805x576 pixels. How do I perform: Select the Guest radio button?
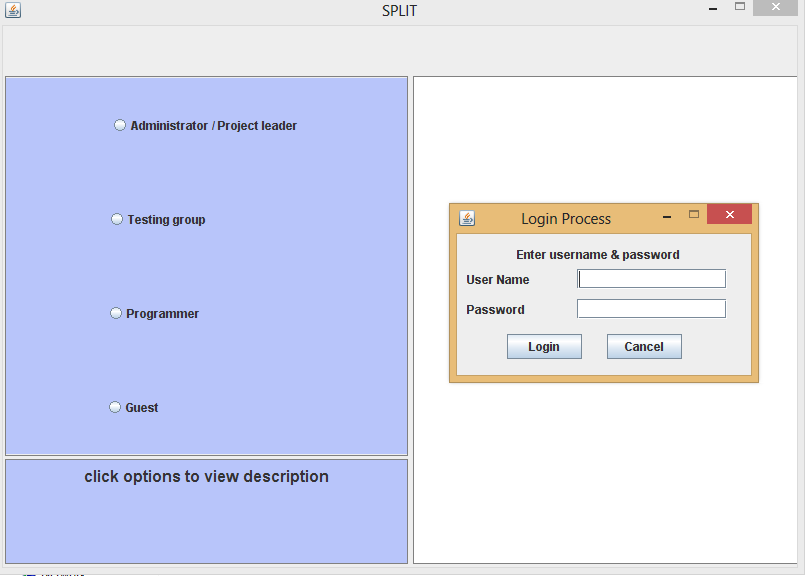pos(115,407)
